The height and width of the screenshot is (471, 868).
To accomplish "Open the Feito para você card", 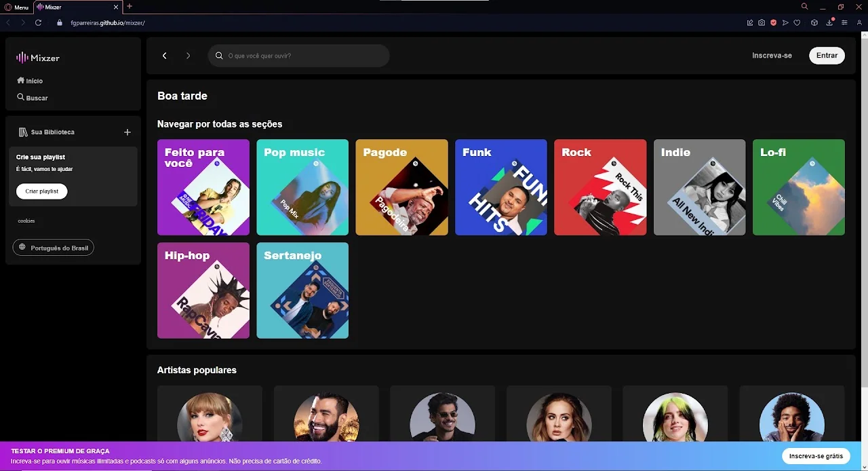I will 203,187.
